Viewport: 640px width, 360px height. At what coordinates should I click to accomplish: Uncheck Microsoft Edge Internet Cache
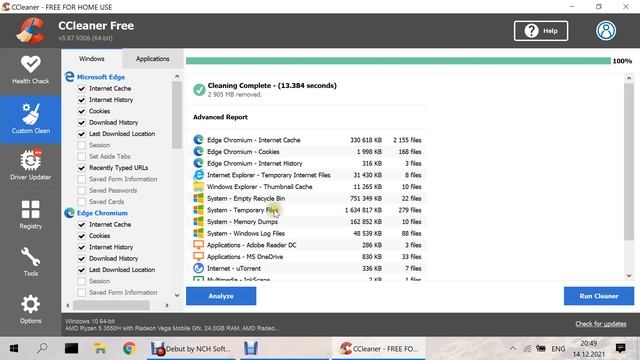coord(82,88)
